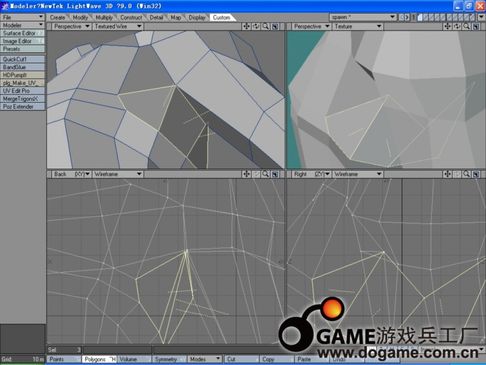Toggle Symmetry mode
This screenshot has height=365, width=486.
(169, 359)
